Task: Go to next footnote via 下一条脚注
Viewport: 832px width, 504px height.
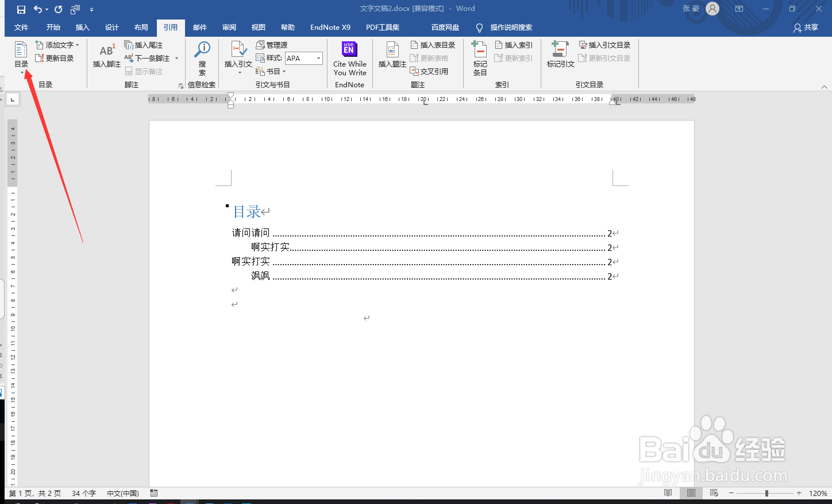Action: (x=148, y=58)
